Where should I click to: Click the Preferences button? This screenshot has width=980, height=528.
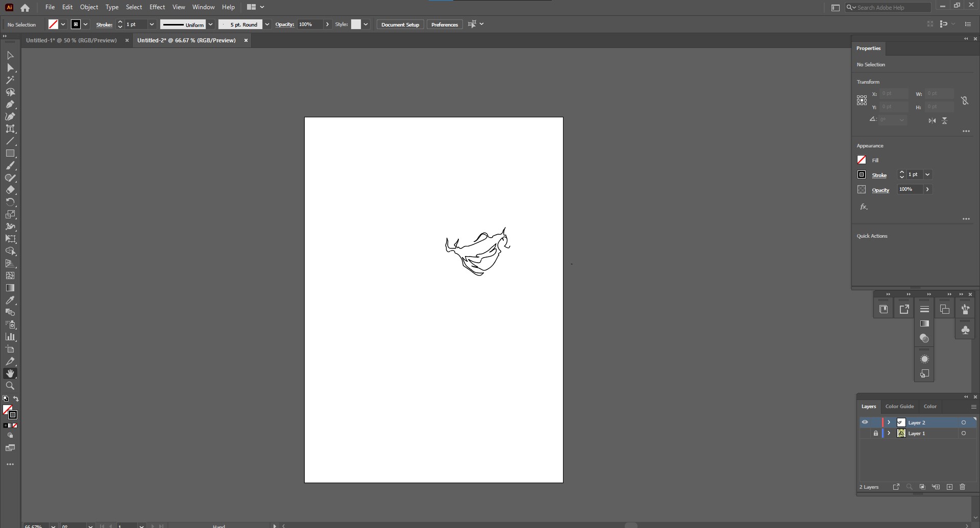click(445, 24)
